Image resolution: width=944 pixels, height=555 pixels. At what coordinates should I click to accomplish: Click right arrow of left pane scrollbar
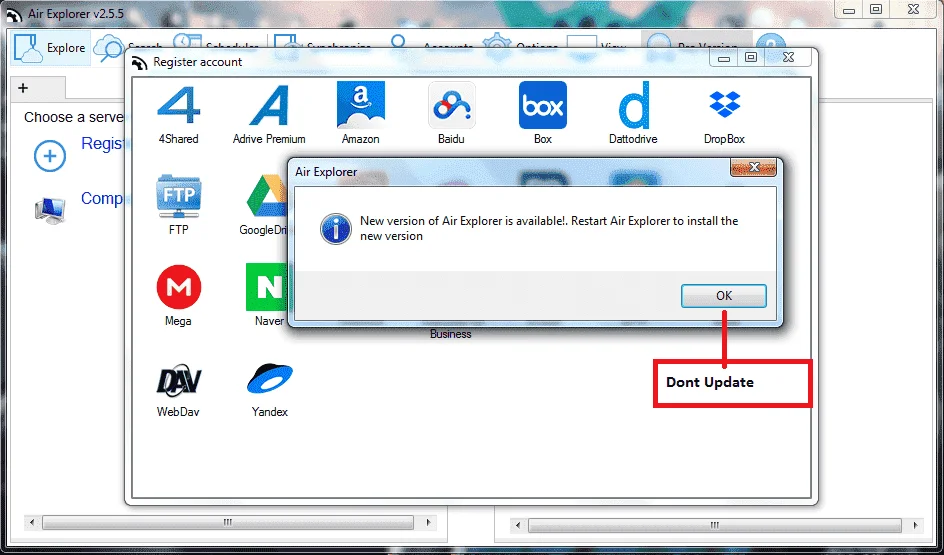(428, 522)
